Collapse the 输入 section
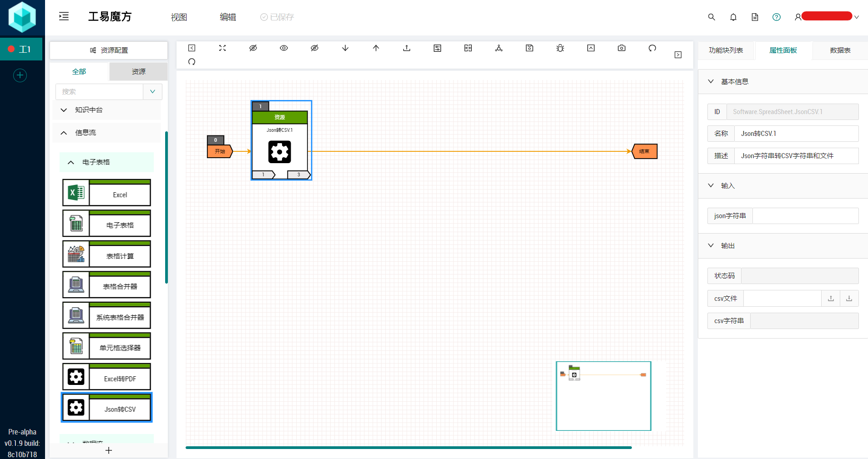This screenshot has height=459, width=868. click(783, 186)
